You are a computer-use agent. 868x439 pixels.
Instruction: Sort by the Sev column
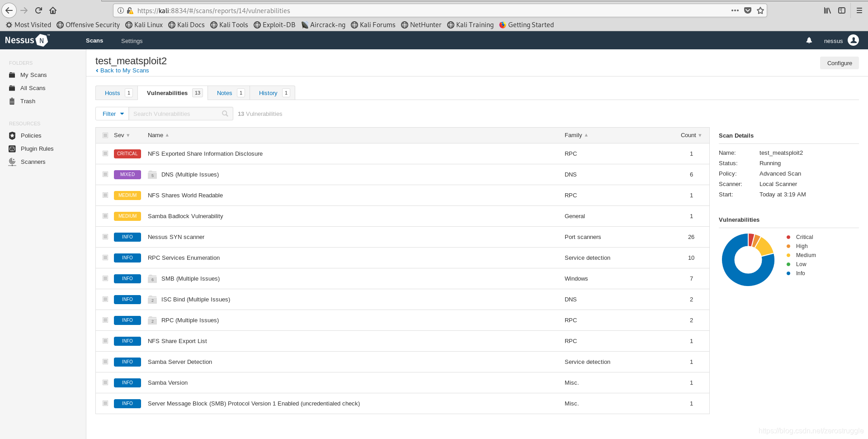point(122,135)
